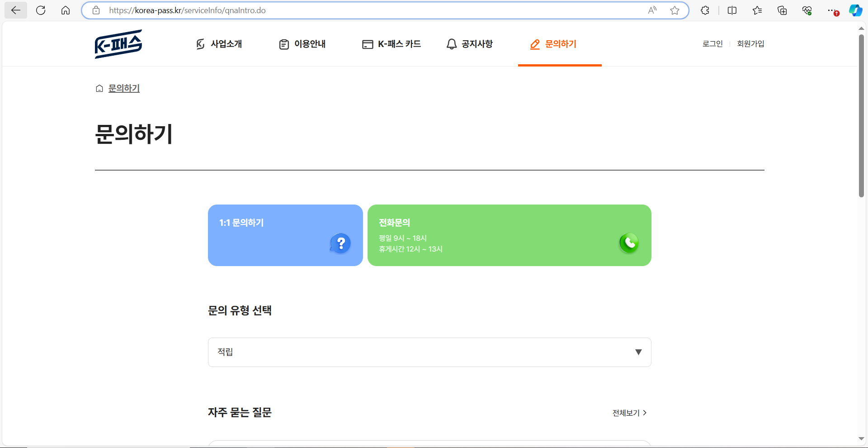Image resolution: width=868 pixels, height=448 pixels.
Task: Click 전체보기 next to 자주 묻는 질문
Action: 629,413
